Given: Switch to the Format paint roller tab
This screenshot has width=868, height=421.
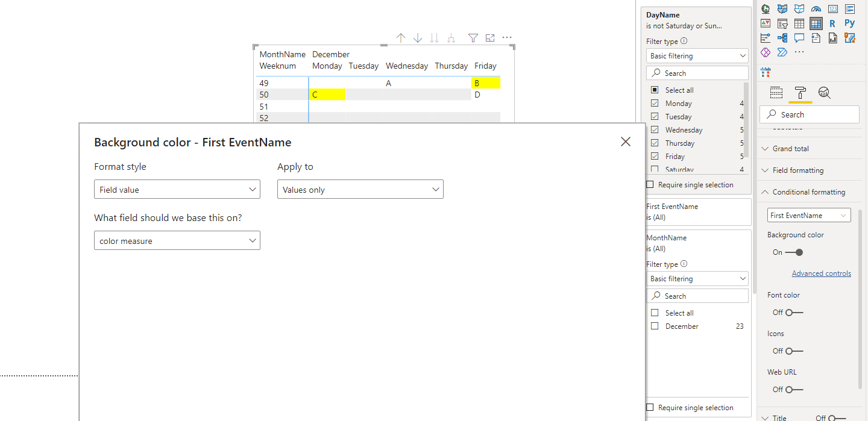Looking at the screenshot, I should click(x=800, y=93).
